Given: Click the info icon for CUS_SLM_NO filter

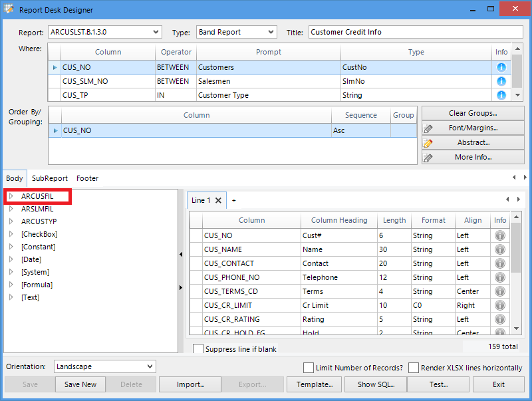Looking at the screenshot, I should click(x=501, y=81).
